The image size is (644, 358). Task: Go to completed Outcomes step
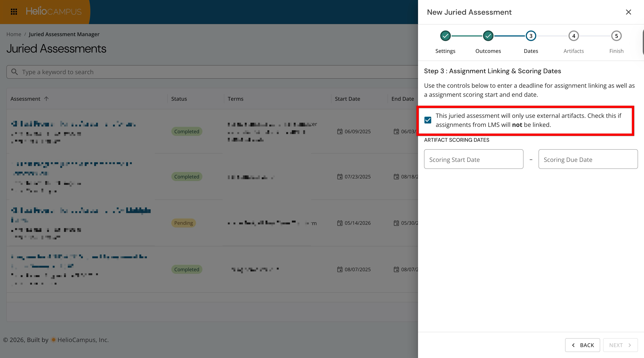pyautogui.click(x=488, y=36)
